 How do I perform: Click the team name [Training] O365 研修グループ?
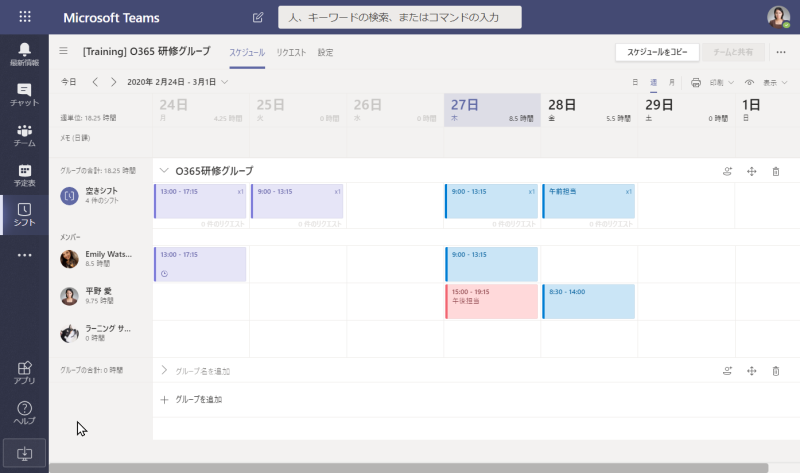[146, 51]
